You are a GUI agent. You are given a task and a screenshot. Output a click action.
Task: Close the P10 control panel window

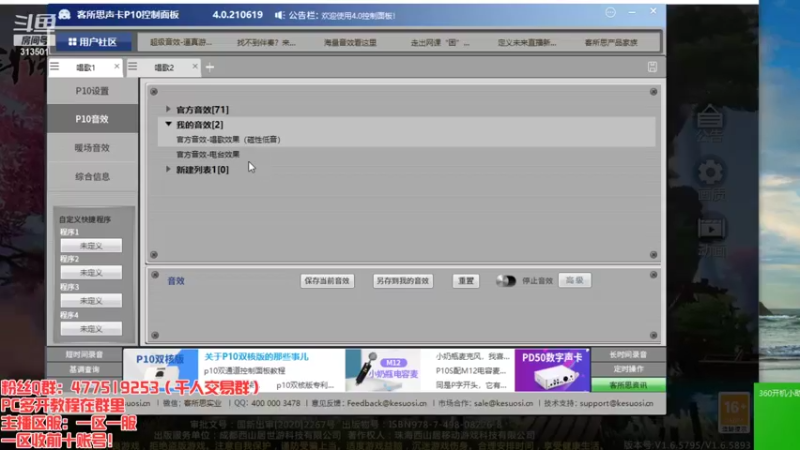click(653, 11)
